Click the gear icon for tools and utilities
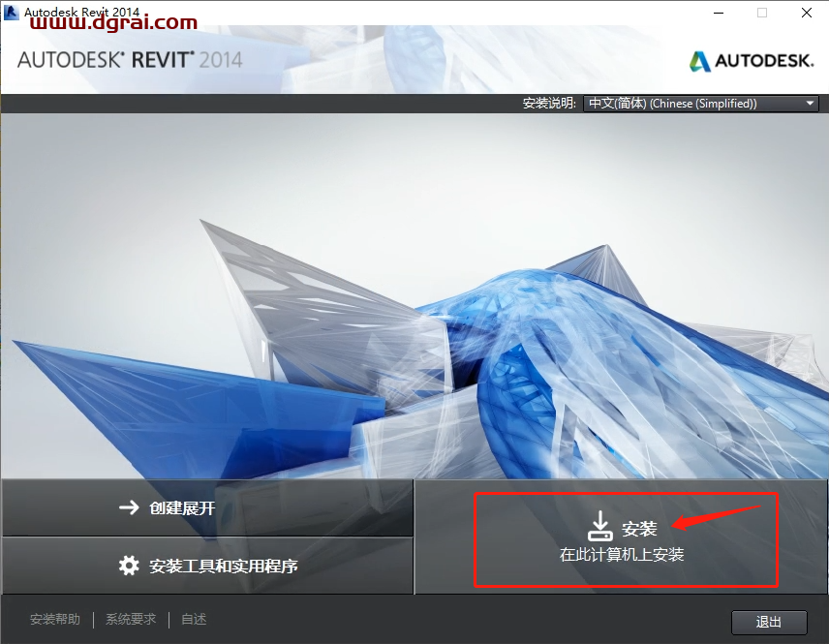Image resolution: width=829 pixels, height=644 pixels. point(129,566)
